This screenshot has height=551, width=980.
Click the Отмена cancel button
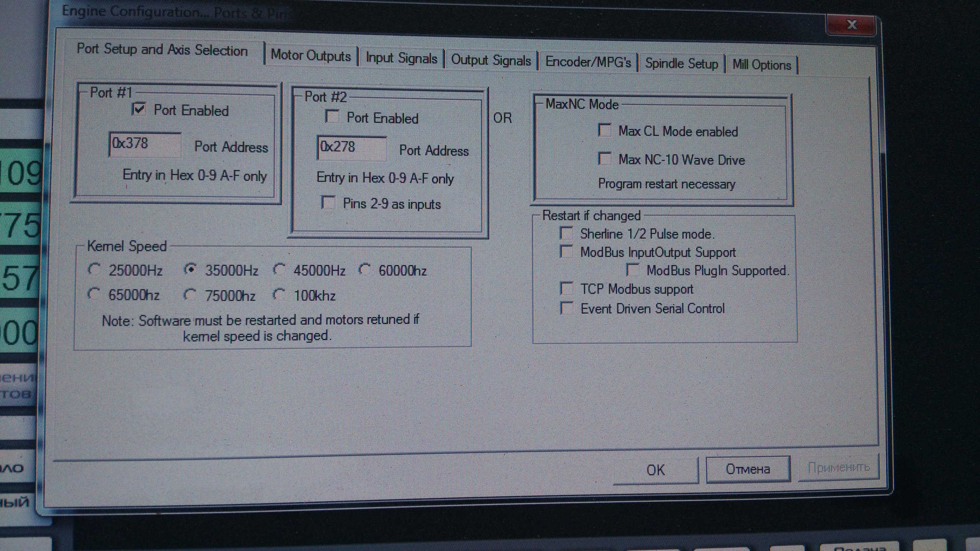(x=748, y=469)
